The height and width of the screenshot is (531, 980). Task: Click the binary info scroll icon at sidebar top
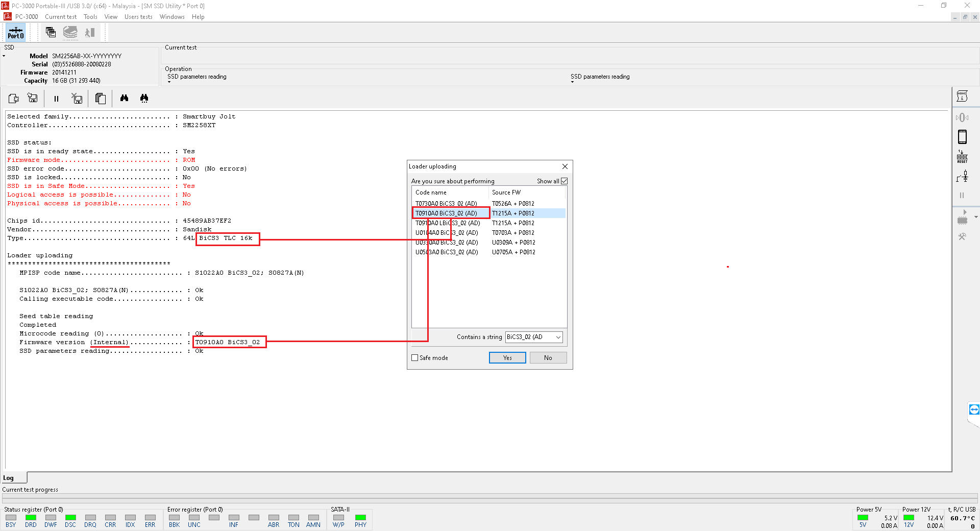tap(962, 96)
